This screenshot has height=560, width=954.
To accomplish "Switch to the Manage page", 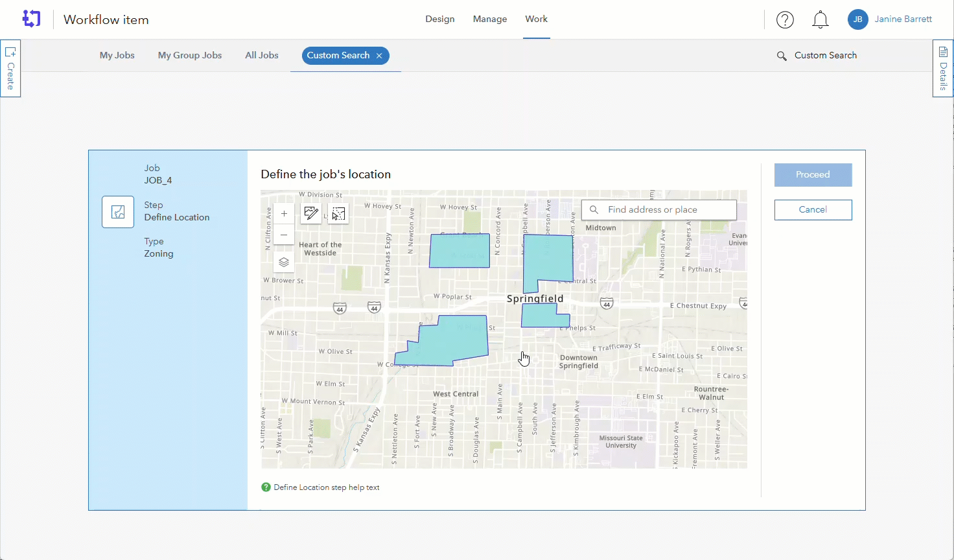I will coord(490,19).
